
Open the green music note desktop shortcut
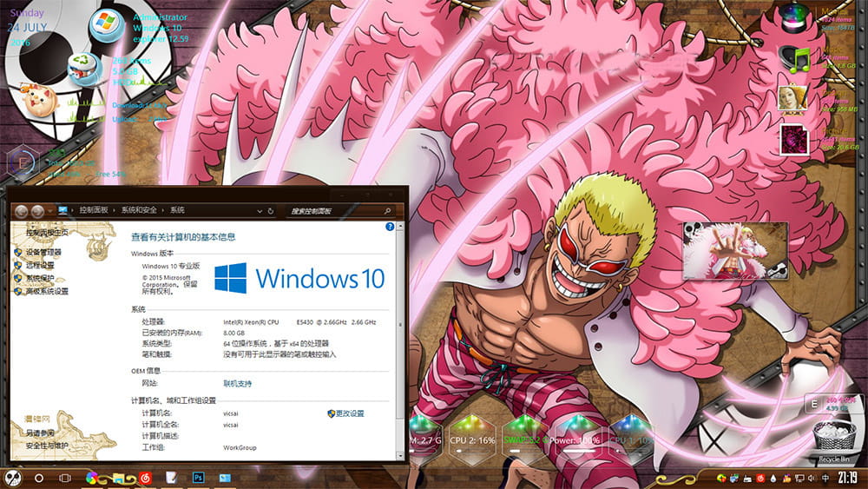pos(794,60)
